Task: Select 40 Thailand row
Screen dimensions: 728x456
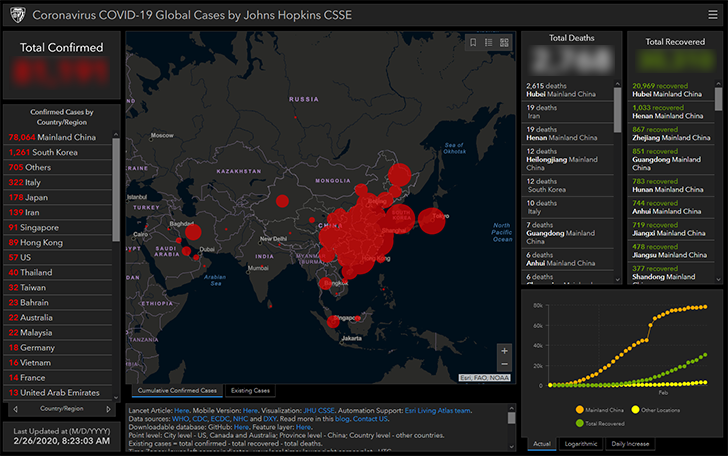Action: point(58,273)
